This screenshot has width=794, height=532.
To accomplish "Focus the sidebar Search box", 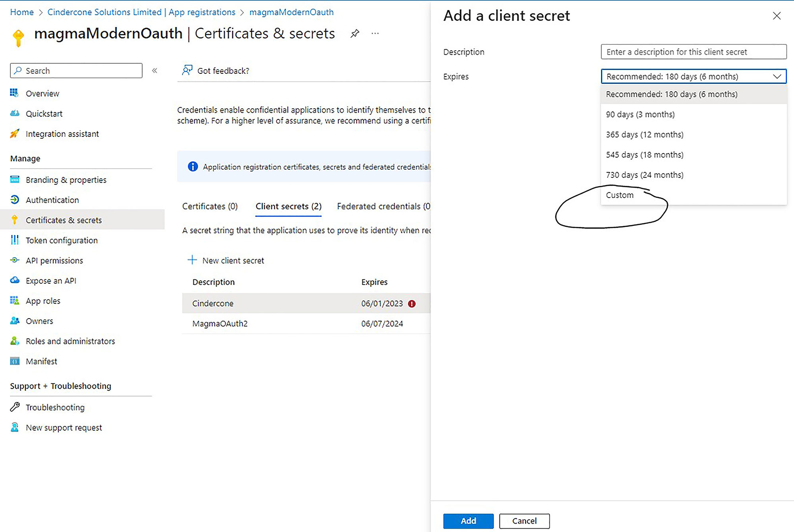I will click(x=76, y=71).
